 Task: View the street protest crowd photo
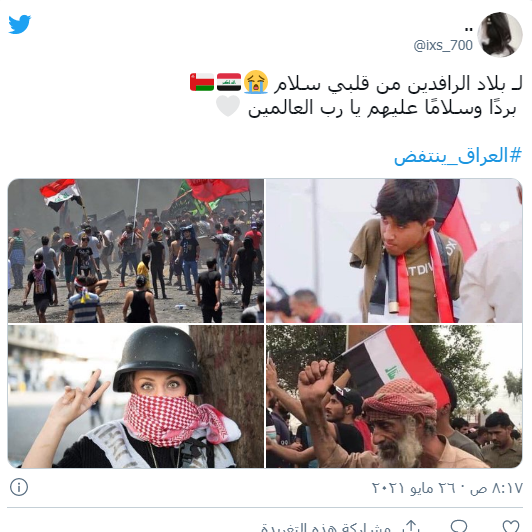click(x=136, y=251)
